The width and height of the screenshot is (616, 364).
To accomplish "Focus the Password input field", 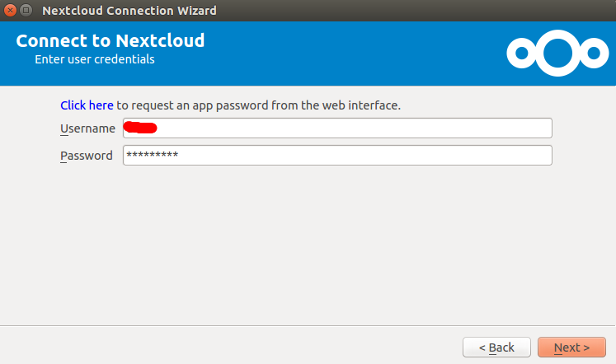I will point(337,156).
